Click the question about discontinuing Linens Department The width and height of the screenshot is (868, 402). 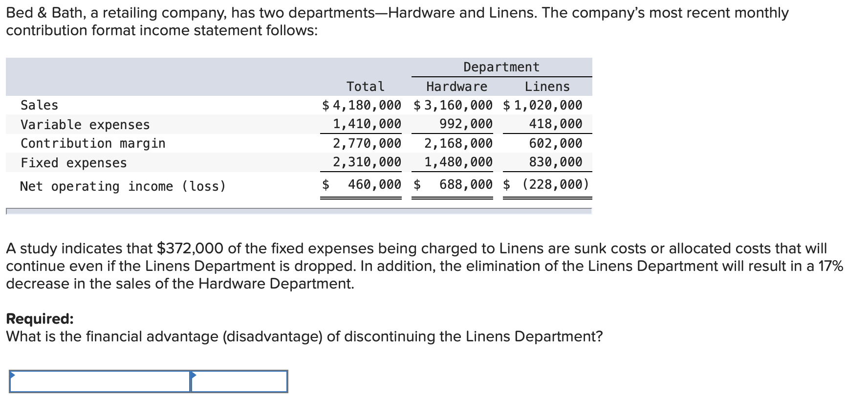click(304, 336)
